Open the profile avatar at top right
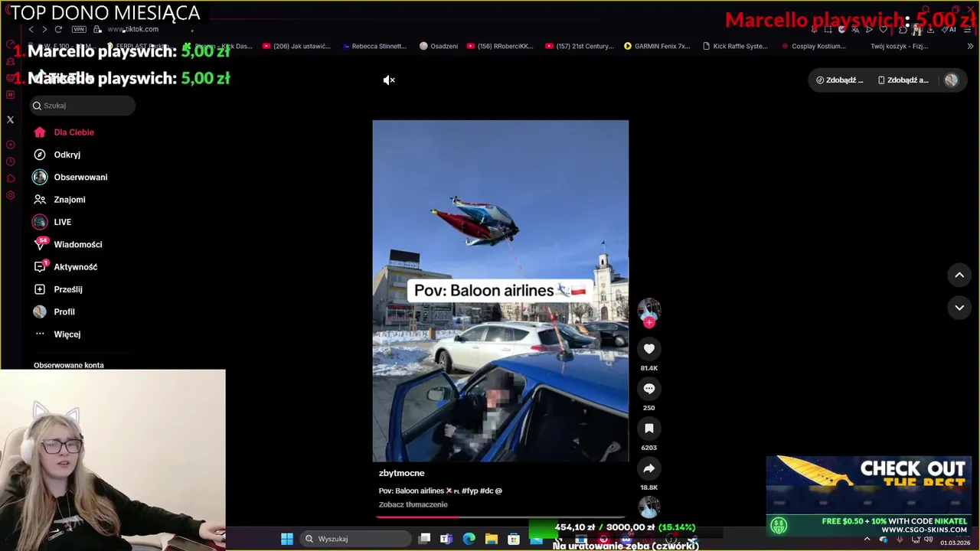Image resolution: width=980 pixels, height=551 pixels. [951, 80]
